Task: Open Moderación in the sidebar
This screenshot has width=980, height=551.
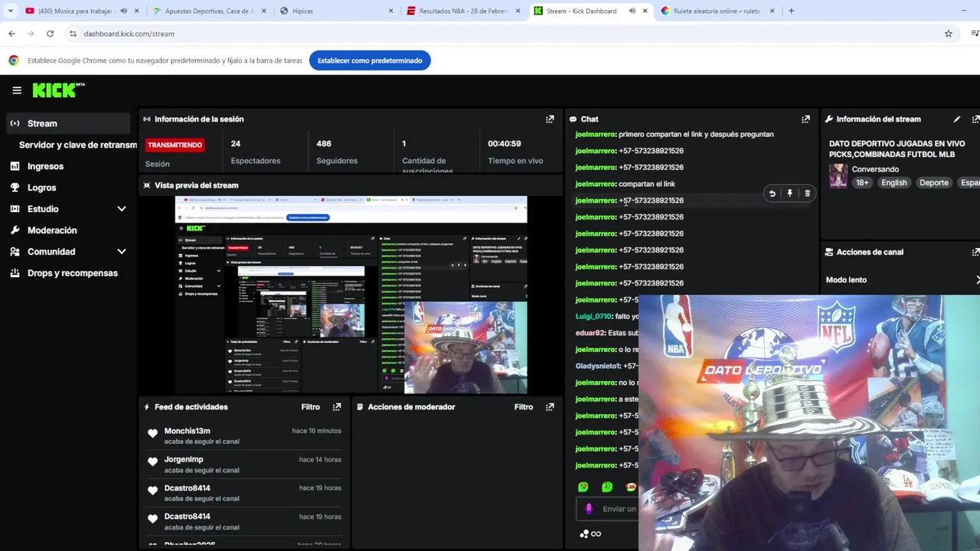Action: [52, 230]
